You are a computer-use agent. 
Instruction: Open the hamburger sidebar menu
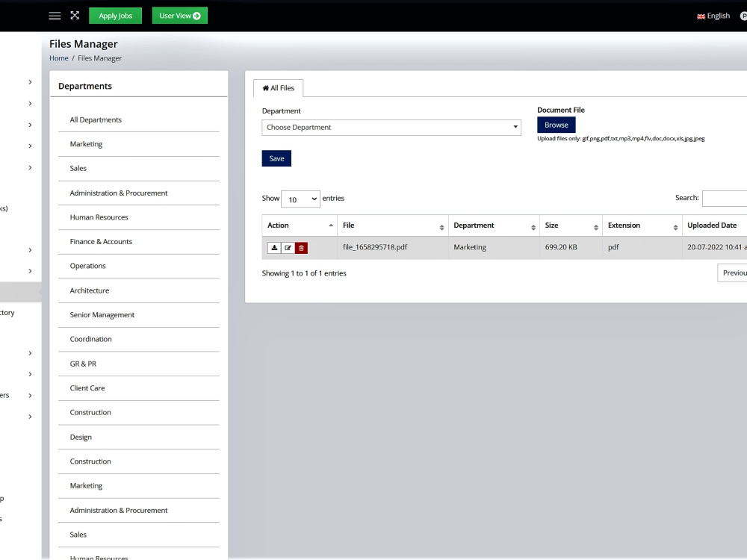(55, 16)
